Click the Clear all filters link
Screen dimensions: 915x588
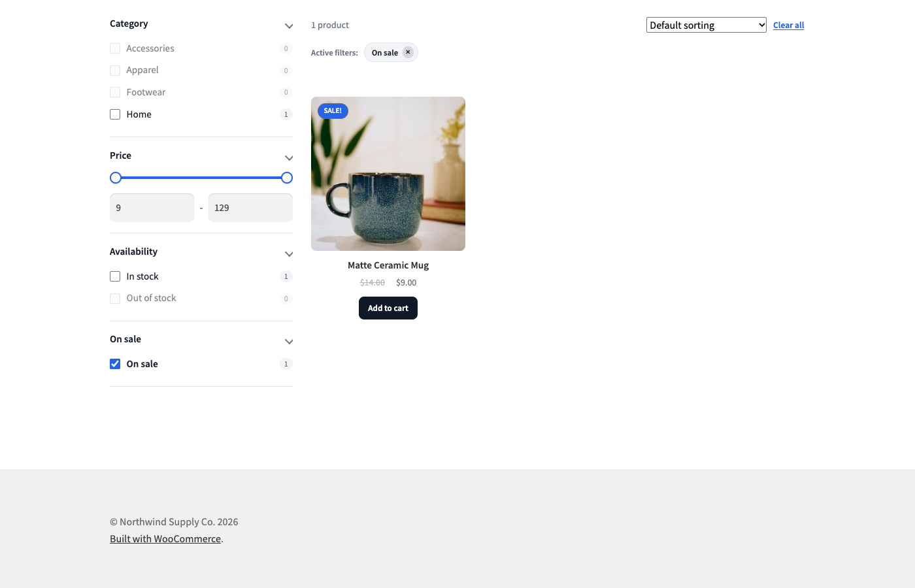point(788,25)
